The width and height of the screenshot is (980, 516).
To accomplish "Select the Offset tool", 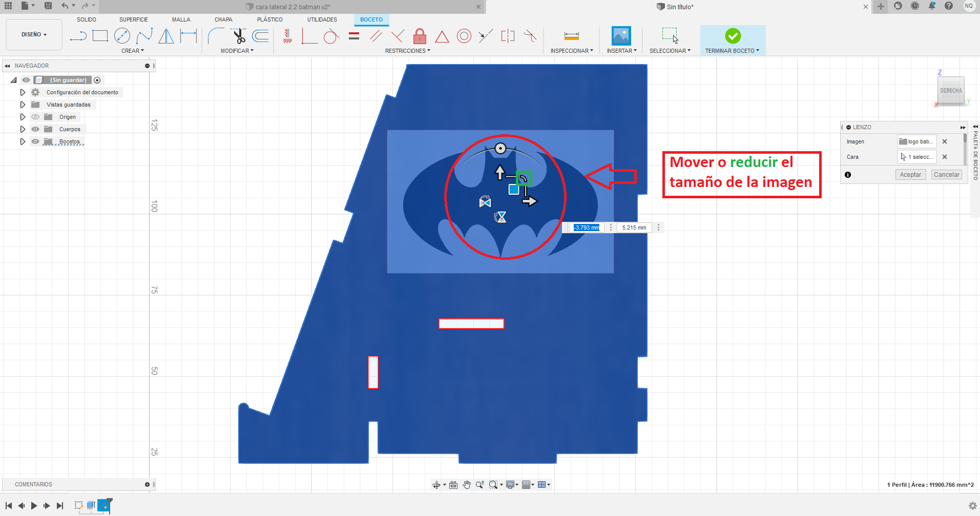I will coord(261,36).
